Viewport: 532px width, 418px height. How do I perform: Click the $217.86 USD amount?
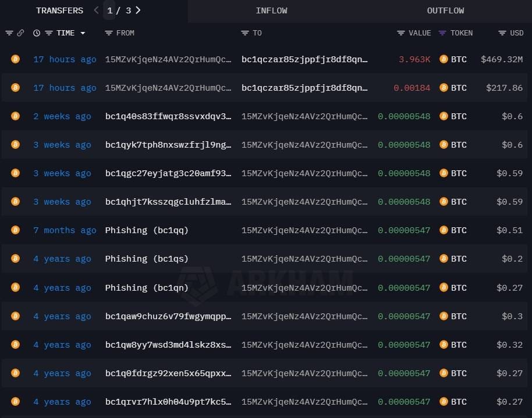pos(505,88)
